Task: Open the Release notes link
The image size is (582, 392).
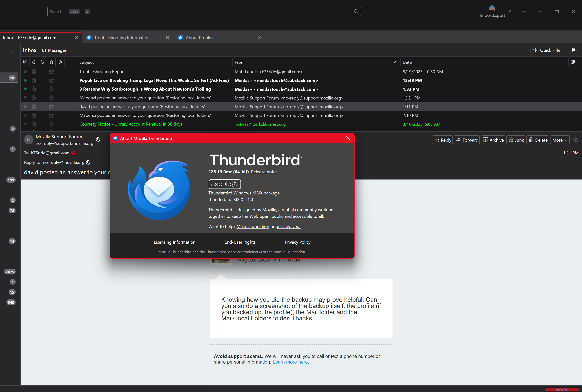Action: click(264, 172)
